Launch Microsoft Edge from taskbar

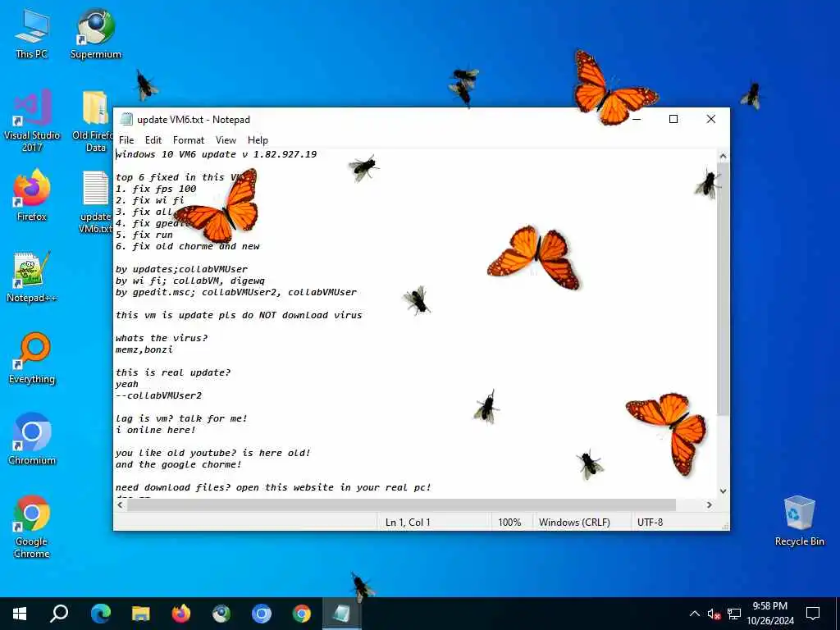pyautogui.click(x=100, y=614)
